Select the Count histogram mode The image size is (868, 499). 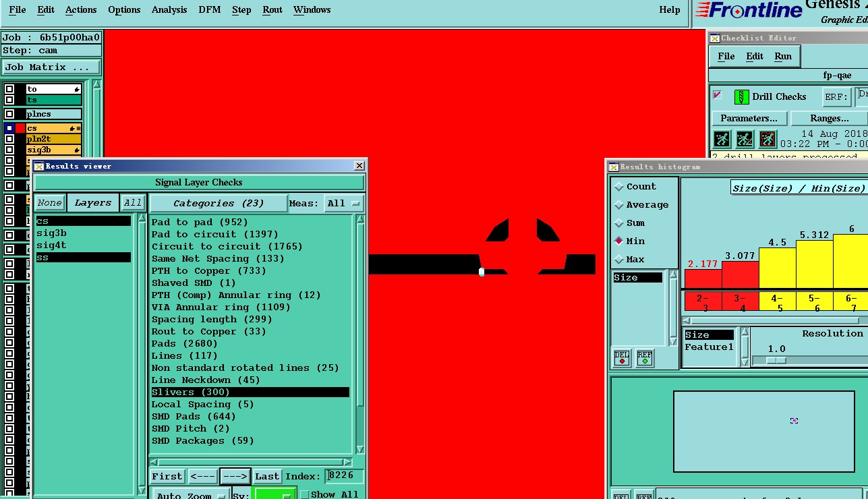(x=619, y=187)
